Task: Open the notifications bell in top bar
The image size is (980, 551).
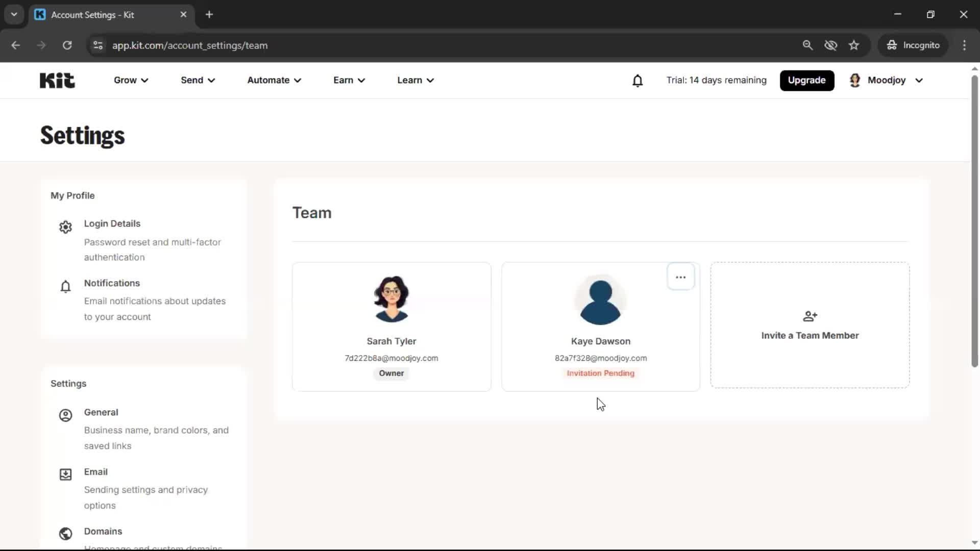Action: point(637,81)
